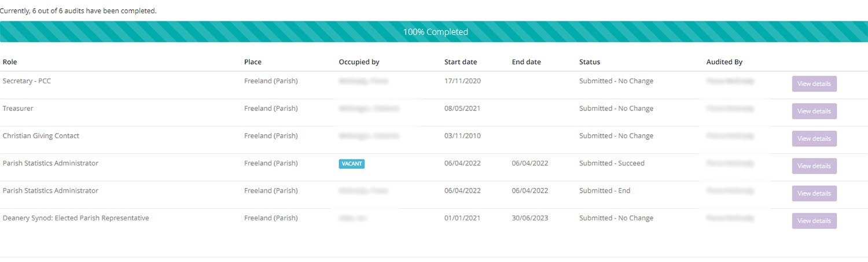
Task: View details for Christian Giving Contact
Action: 814,139
